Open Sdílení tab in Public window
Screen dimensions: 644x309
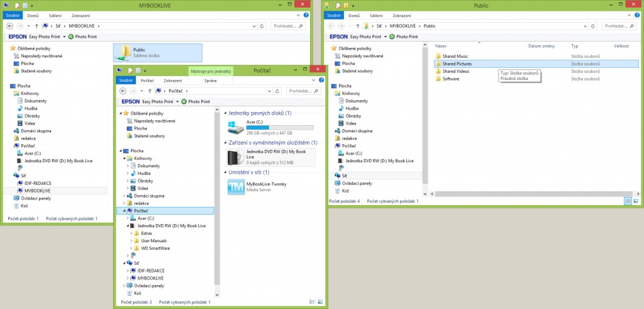[377, 16]
